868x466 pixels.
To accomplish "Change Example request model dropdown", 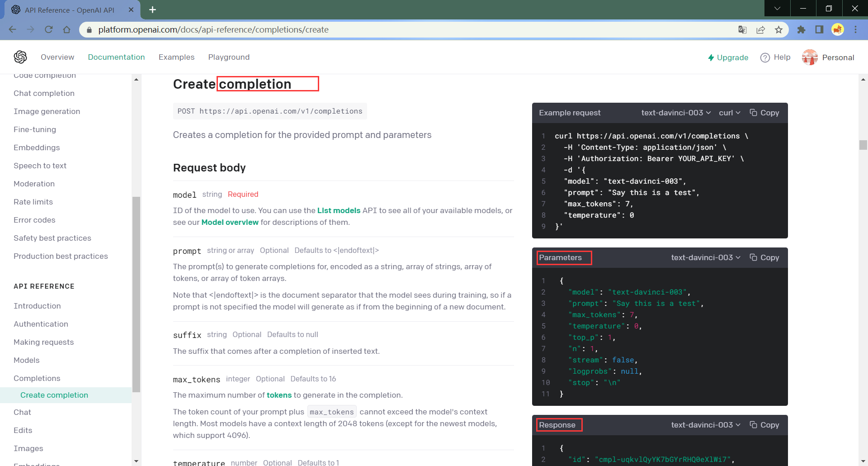I will coord(676,113).
